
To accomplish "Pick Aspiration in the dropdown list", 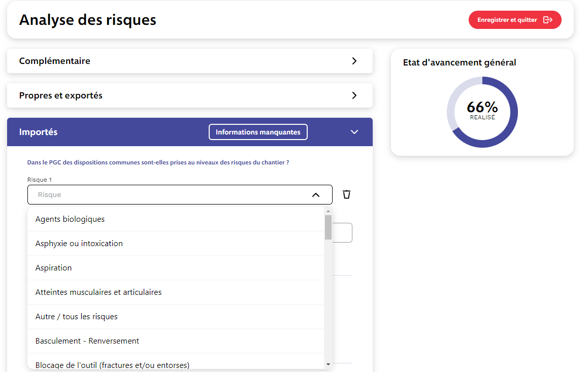I will (54, 268).
